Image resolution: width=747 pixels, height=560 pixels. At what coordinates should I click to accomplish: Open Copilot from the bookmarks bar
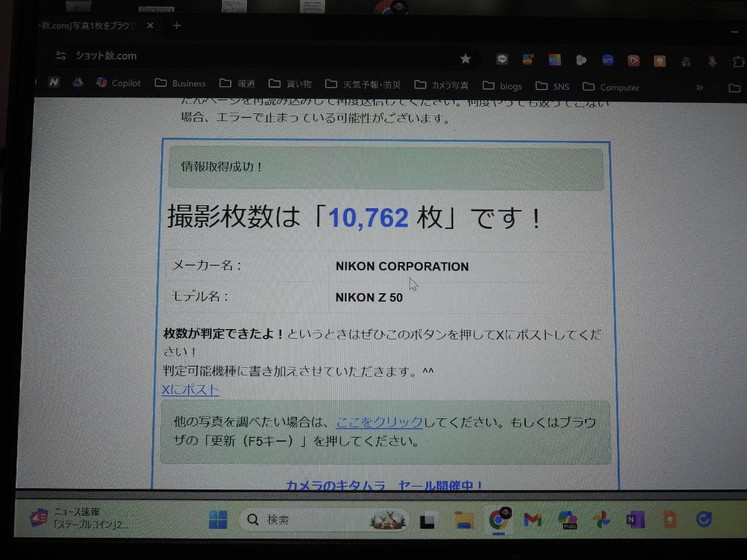click(119, 83)
